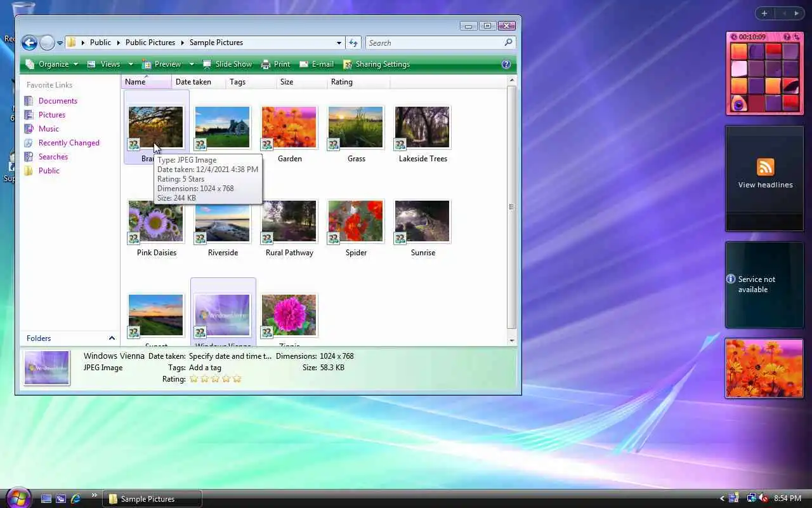Viewport: 812px width, 508px height.
Task: Click Add a tag in details pane
Action: point(205,368)
